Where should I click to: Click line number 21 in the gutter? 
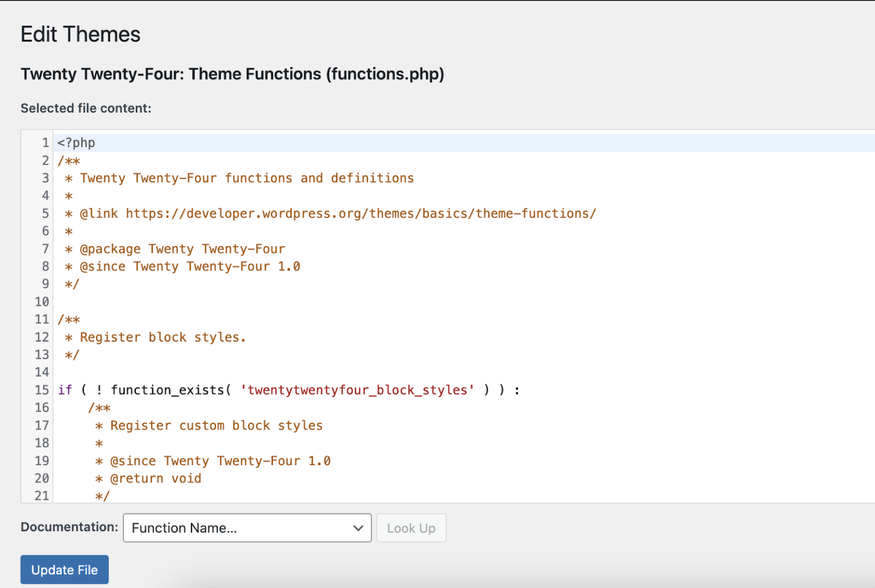click(x=42, y=496)
